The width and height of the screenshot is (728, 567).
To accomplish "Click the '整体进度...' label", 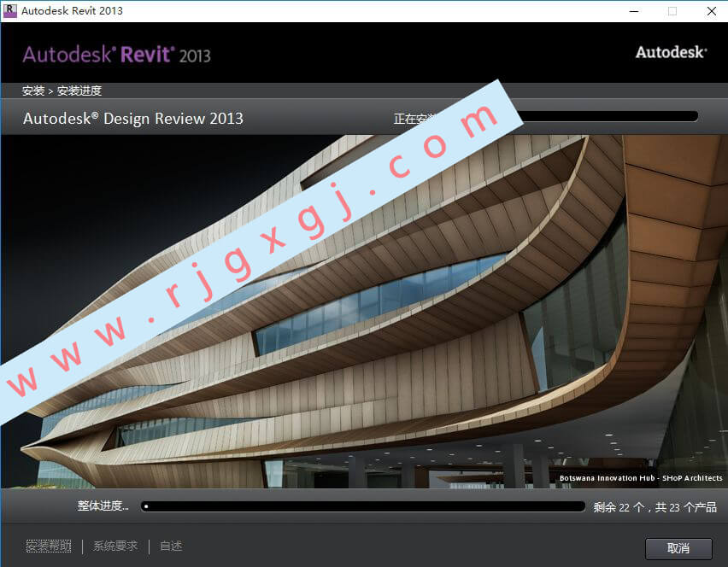I will (x=103, y=506).
